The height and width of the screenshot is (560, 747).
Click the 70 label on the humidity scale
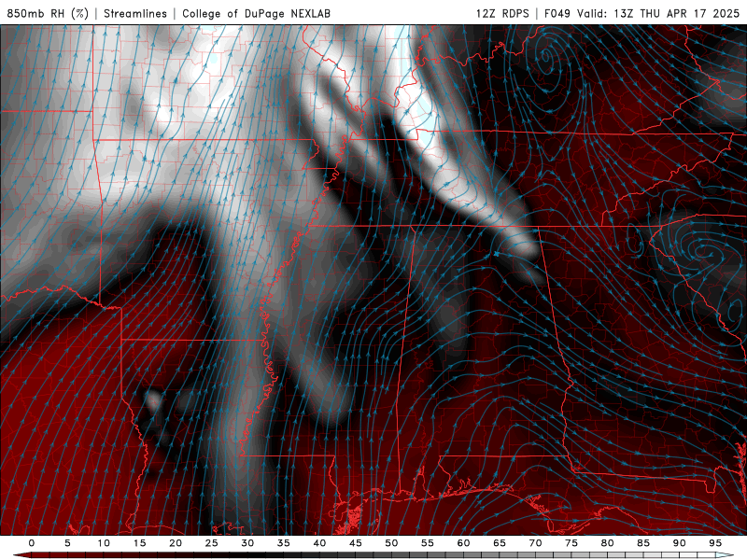(535, 543)
